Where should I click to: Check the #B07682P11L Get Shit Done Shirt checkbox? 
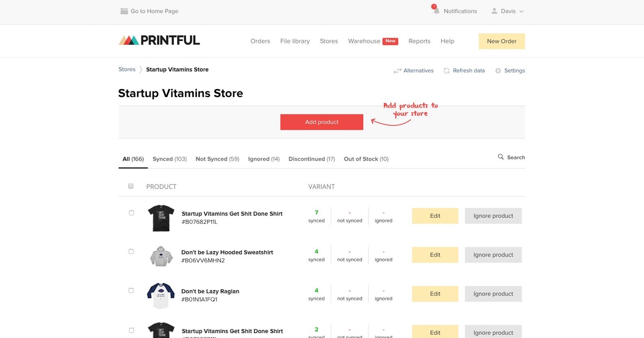click(131, 213)
